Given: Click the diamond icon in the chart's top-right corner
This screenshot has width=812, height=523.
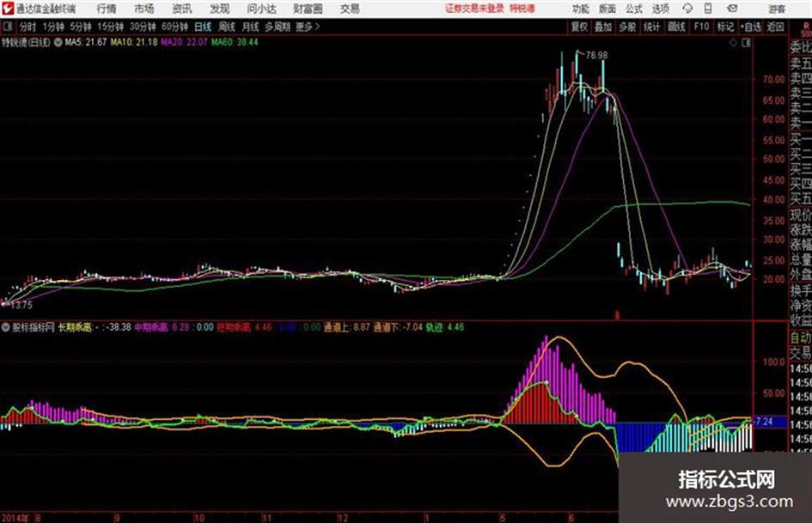Looking at the screenshot, I should [x=733, y=43].
